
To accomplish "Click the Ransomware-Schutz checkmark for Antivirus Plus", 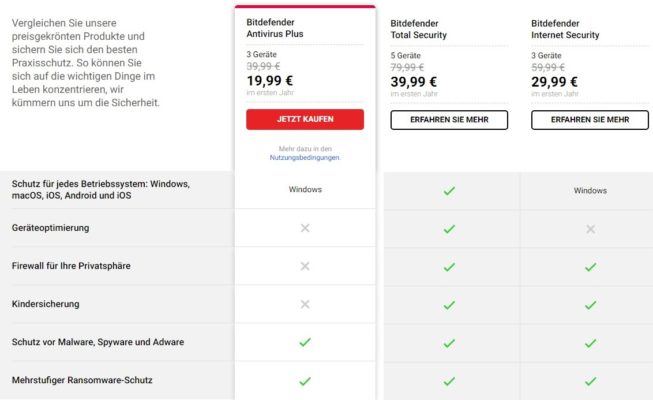I will 305,380.
